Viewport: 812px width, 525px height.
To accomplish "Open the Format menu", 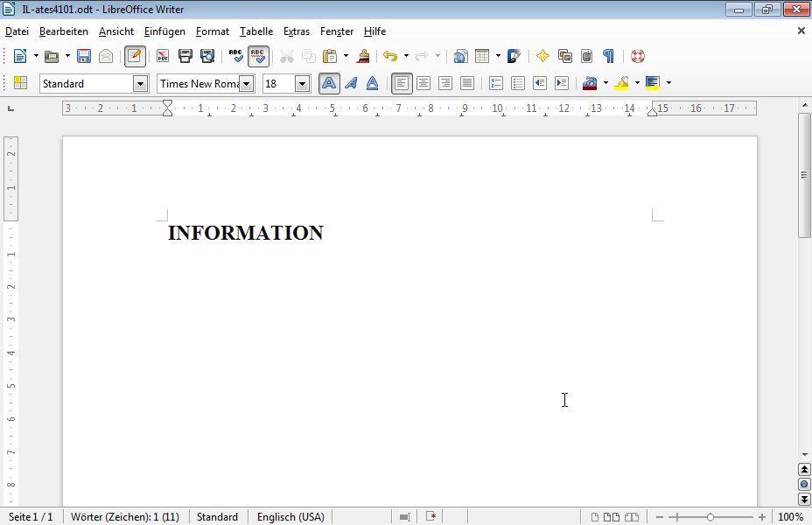I will [x=213, y=31].
